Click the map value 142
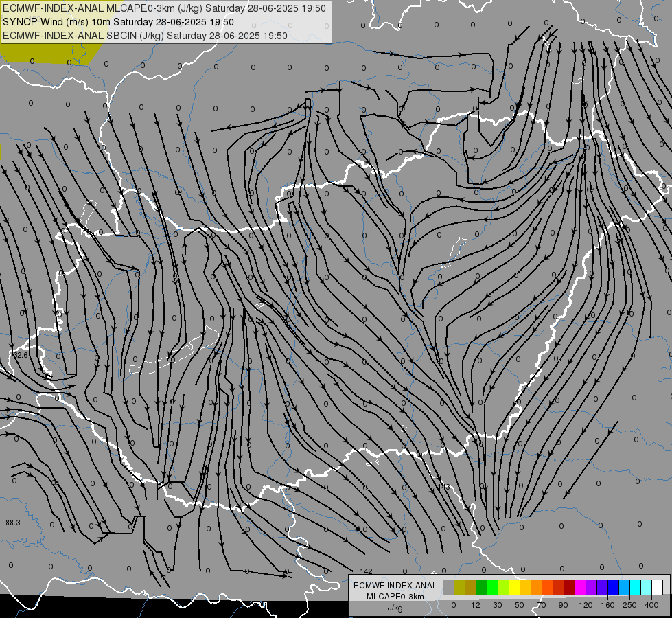This screenshot has height=618, width=672. click(367, 571)
